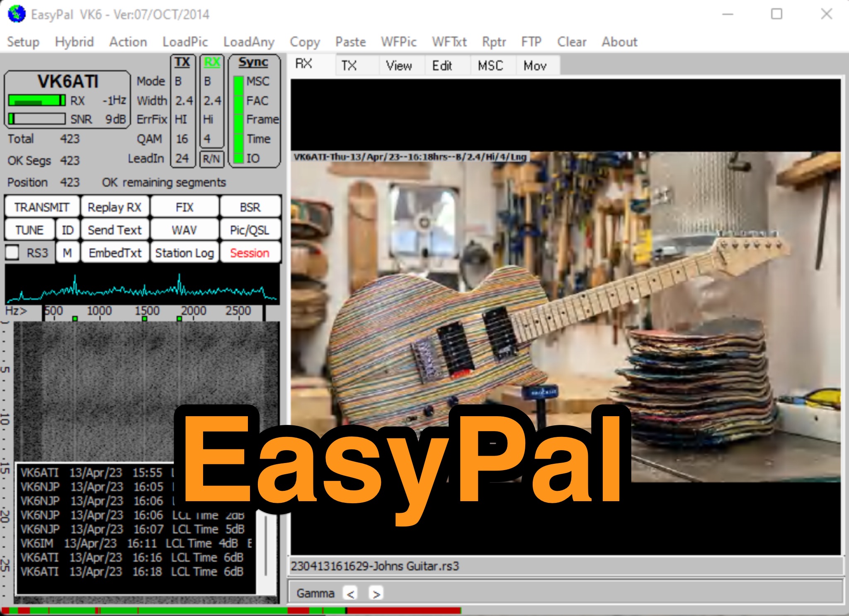Select log entry VK6ATI 15:55
The image size is (849, 616).
(x=95, y=473)
